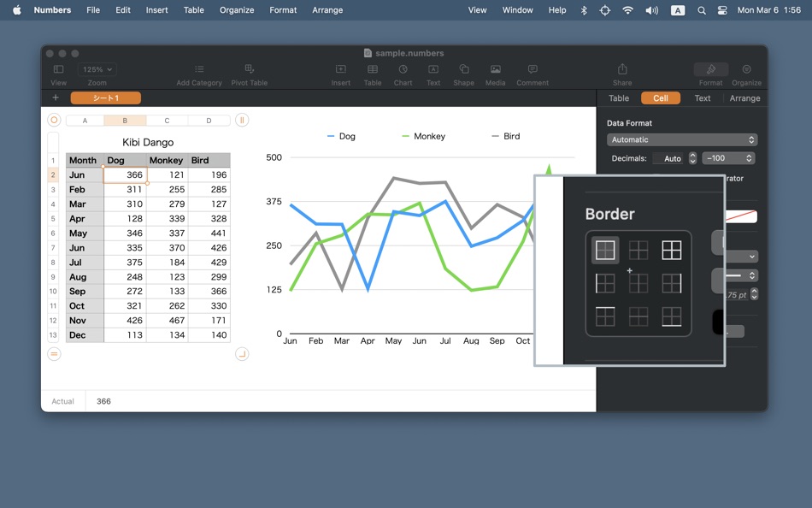
Task: Click the input source A menu bar icon
Action: click(677, 10)
